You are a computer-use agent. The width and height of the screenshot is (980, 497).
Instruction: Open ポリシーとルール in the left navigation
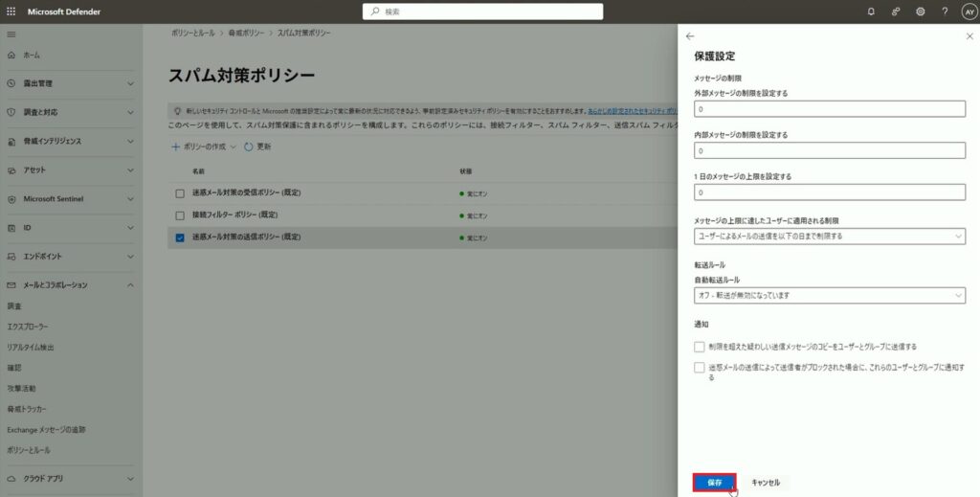coord(29,449)
